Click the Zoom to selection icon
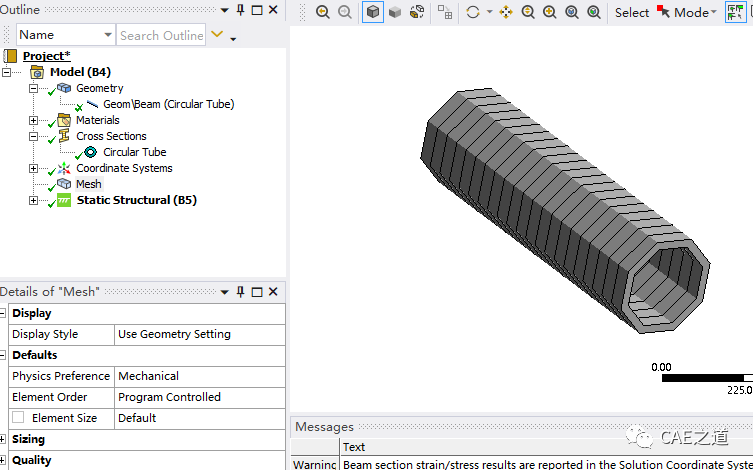Image resolution: width=753 pixels, height=470 pixels. pyautogui.click(x=594, y=12)
